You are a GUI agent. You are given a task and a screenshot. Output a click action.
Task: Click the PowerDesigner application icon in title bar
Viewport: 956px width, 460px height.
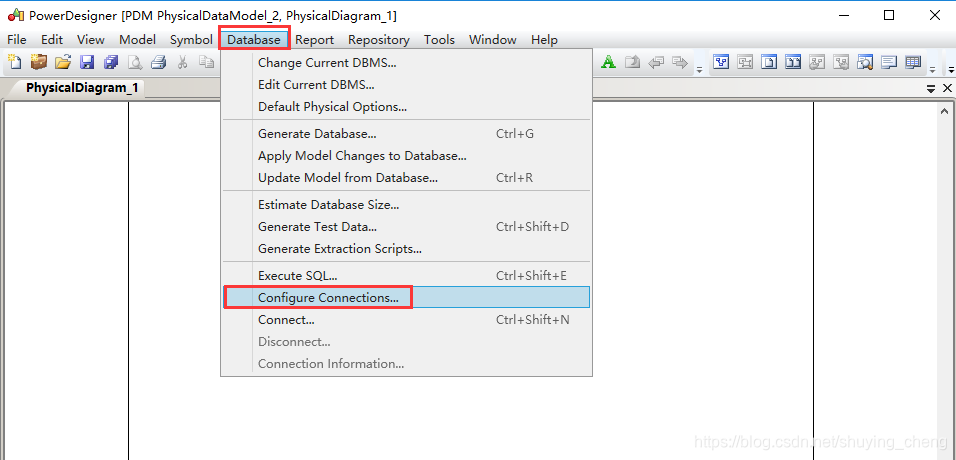coord(16,16)
